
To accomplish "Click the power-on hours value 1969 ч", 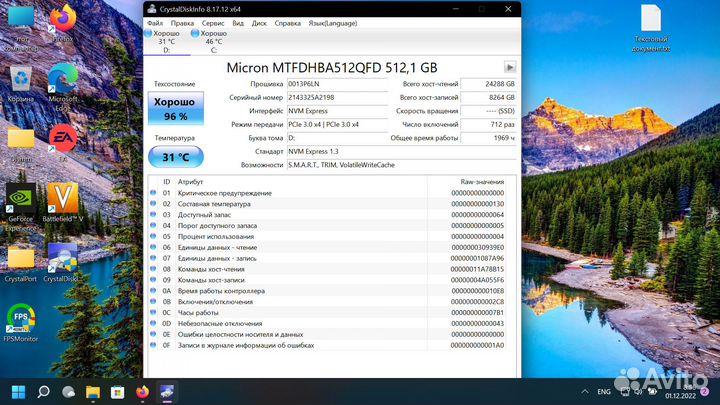I will pyautogui.click(x=489, y=138).
